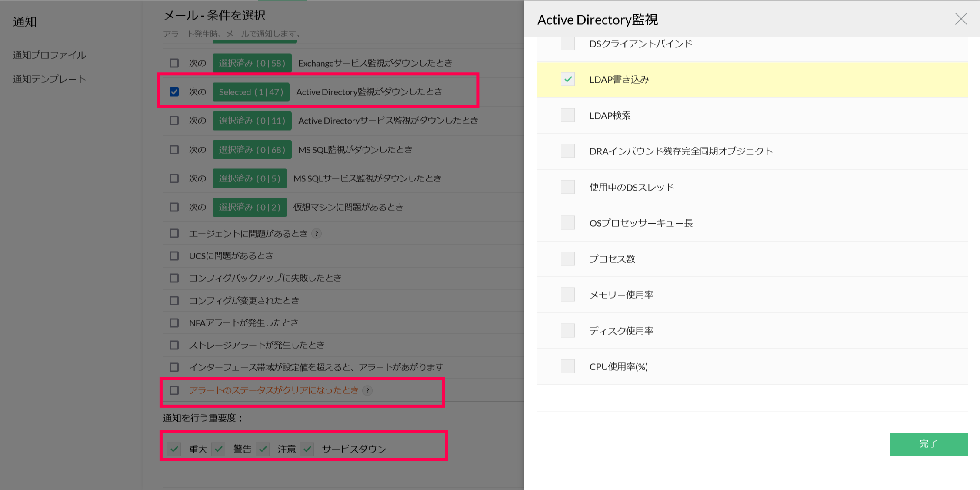Screen dimensions: 980x490
Task: Toggle the サービスダウン severity checkbox
Action: tap(307, 449)
